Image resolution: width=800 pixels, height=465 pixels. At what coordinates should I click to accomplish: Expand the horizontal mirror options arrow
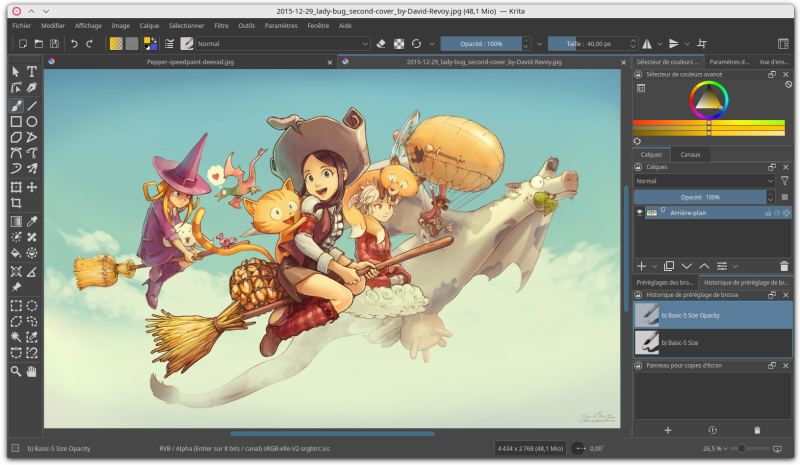click(660, 44)
